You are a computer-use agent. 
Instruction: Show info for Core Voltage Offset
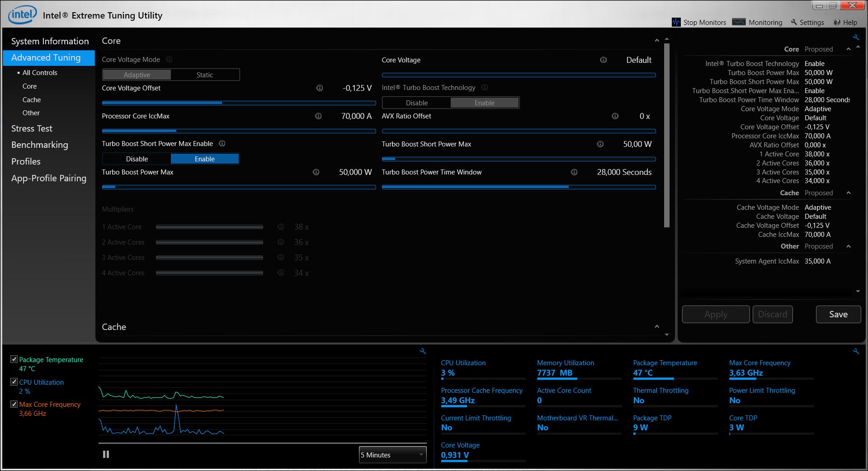[x=320, y=88]
